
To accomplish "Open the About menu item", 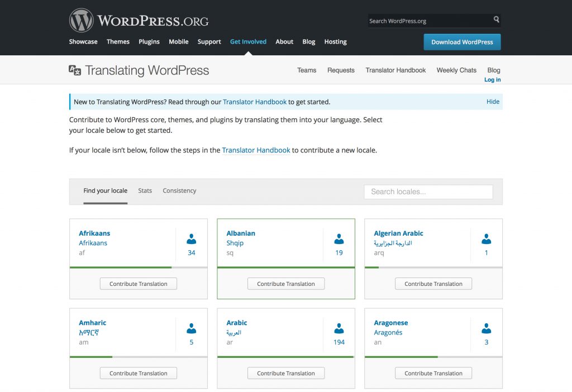I will (284, 41).
